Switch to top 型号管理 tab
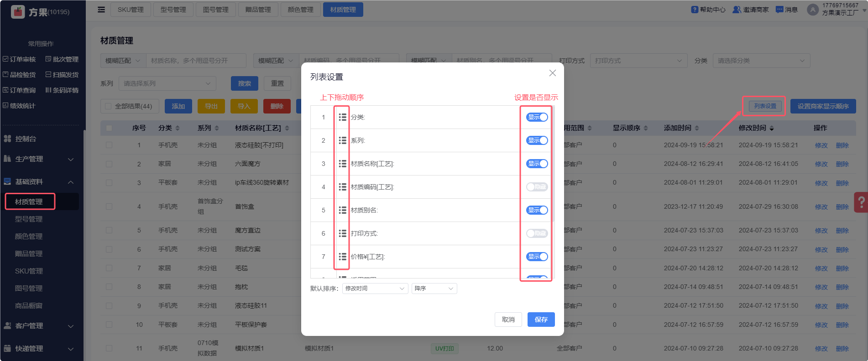This screenshot has width=868, height=361. point(173,10)
